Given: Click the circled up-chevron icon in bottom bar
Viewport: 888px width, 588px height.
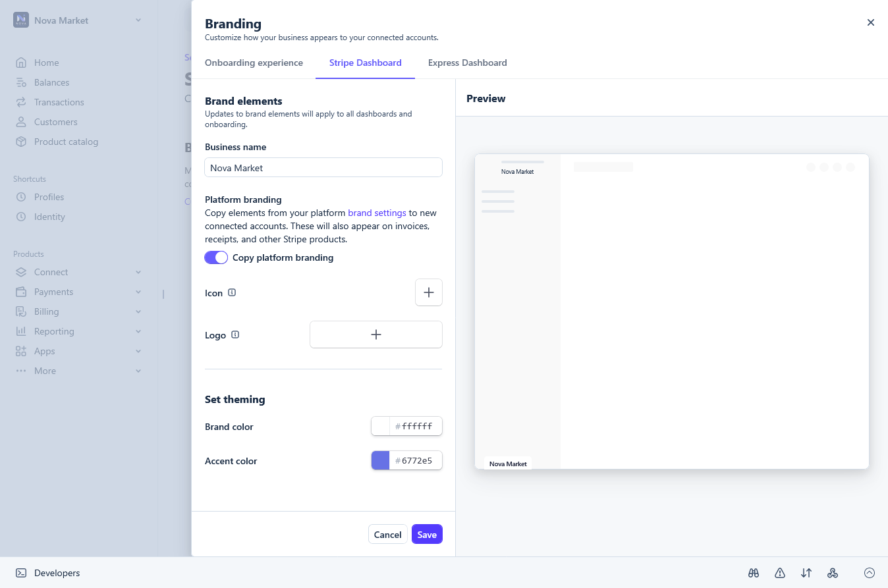Looking at the screenshot, I should point(870,573).
